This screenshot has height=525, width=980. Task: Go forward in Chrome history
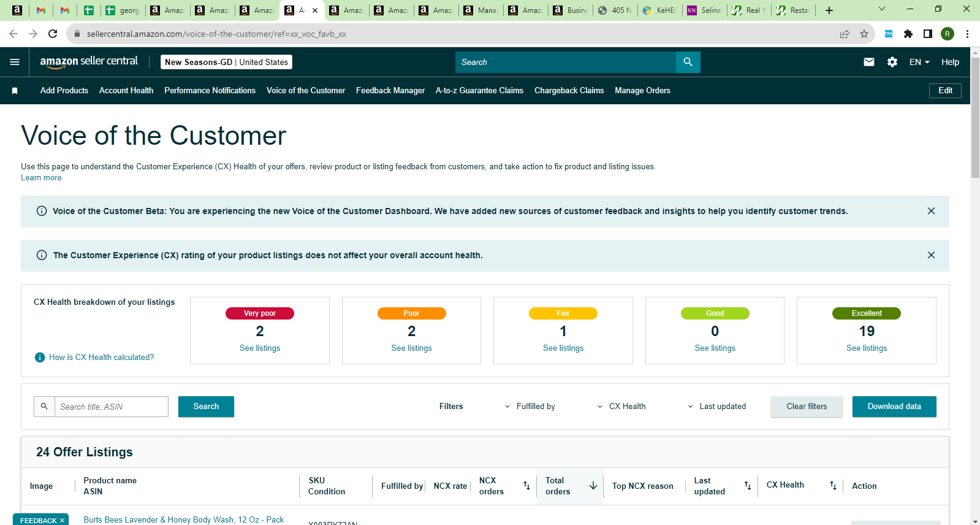[x=33, y=34]
